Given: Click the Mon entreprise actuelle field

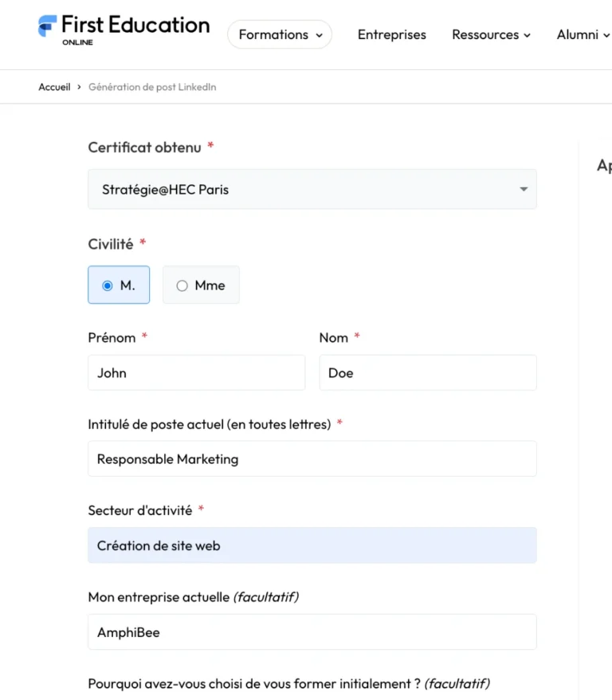Looking at the screenshot, I should point(312,632).
